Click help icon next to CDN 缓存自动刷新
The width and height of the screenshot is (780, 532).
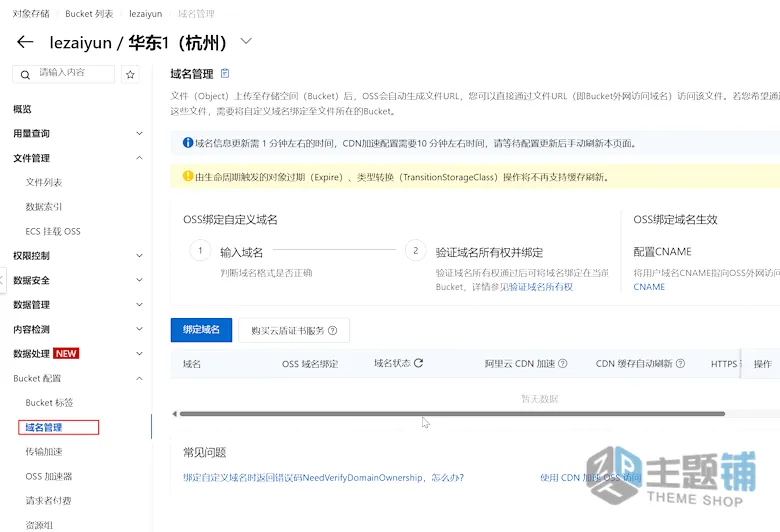[x=681, y=363]
